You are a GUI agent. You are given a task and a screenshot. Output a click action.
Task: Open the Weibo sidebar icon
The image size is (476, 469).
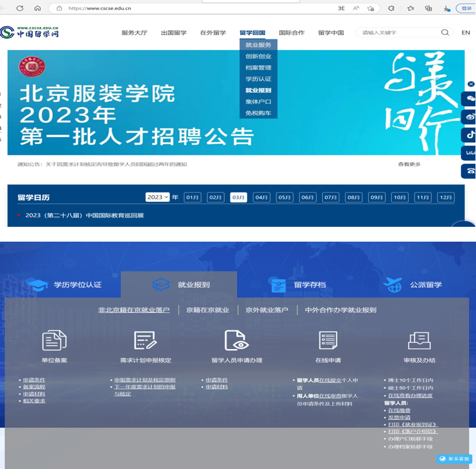pos(470,117)
